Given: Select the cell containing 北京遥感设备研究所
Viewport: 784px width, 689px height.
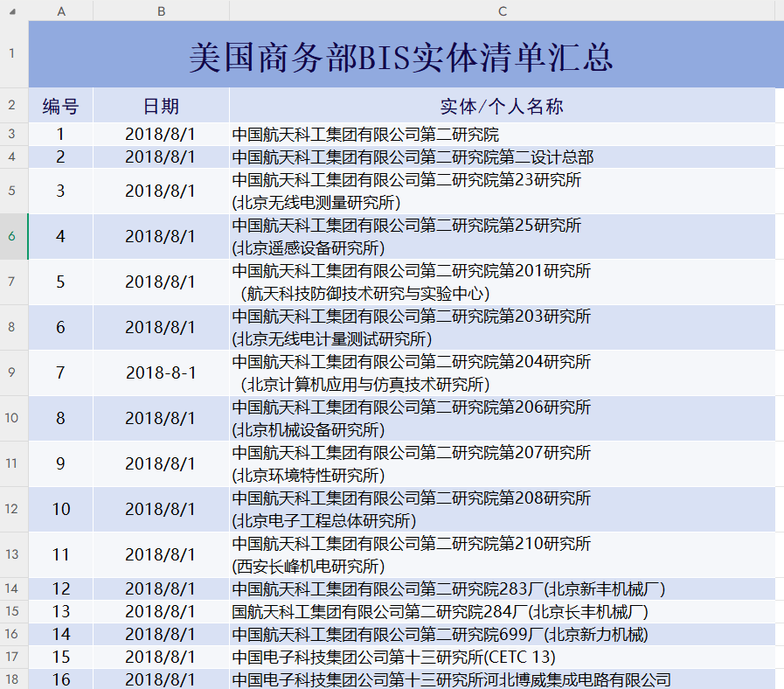Looking at the screenshot, I should pos(503,237).
